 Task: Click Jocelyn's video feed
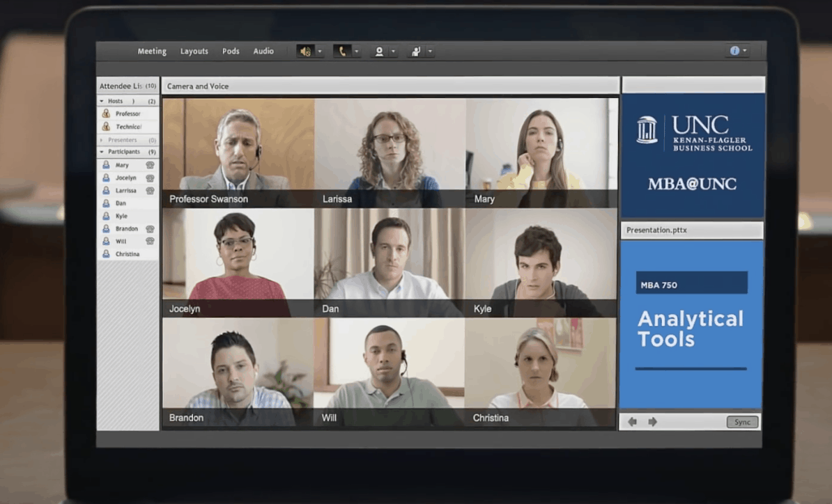pos(238,262)
